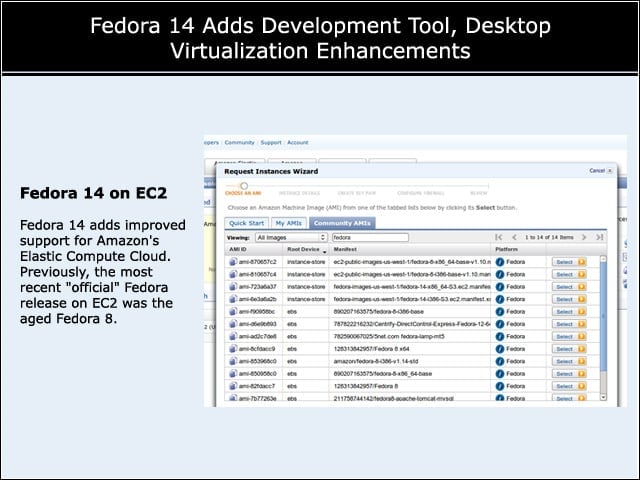The height and width of the screenshot is (480, 640).
Task: Click manifest amazon/fedora-8-i386-v1.14-std
Action: 376,361
